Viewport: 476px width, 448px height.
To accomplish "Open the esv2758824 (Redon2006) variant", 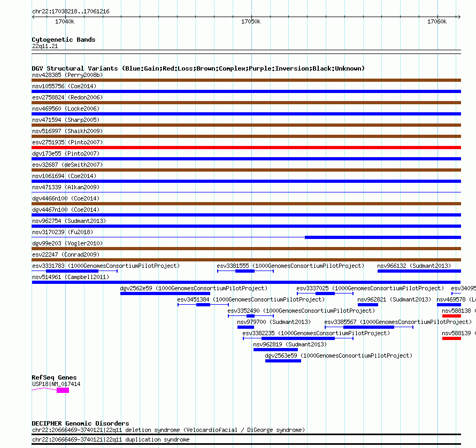I will (67, 97).
